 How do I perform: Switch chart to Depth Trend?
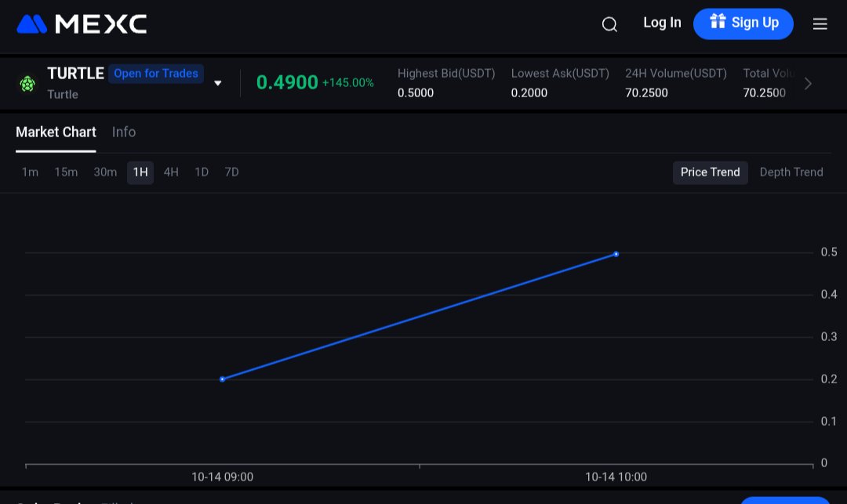click(791, 172)
